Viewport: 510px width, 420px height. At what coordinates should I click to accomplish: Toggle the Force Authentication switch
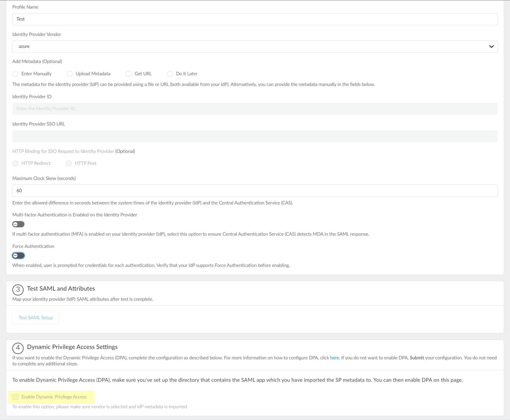point(18,256)
